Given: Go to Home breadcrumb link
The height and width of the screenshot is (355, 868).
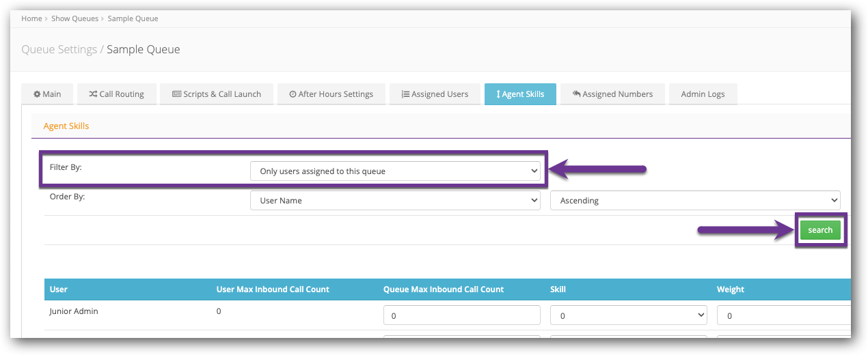Looking at the screenshot, I should pos(31,18).
